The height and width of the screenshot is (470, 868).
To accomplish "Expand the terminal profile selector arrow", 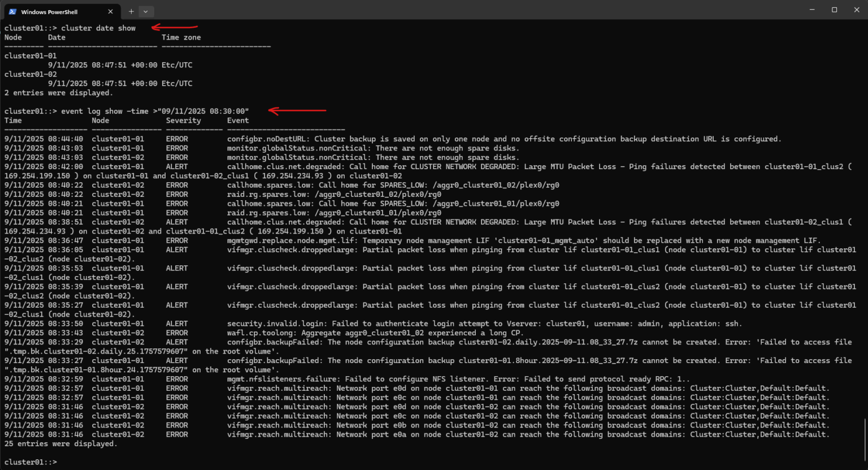I will [x=146, y=11].
